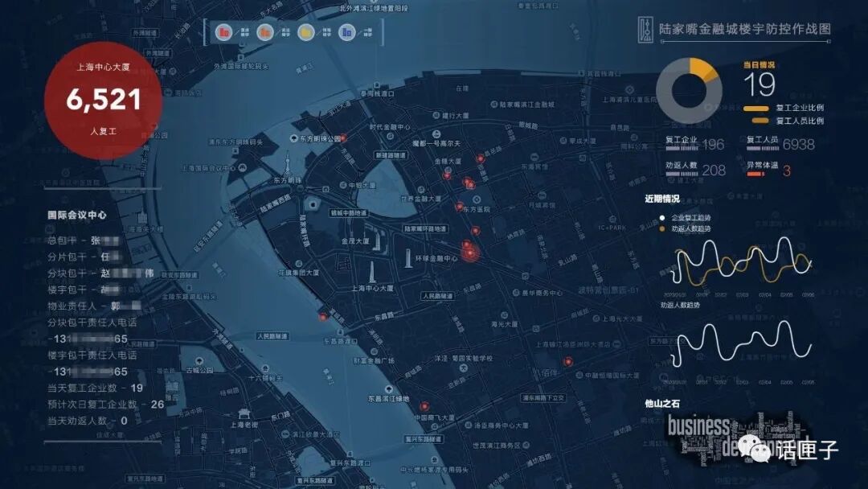The image size is (868, 489).
Task: Click the 环球金融中心 skyscraper icon on map
Action: tap(408, 258)
